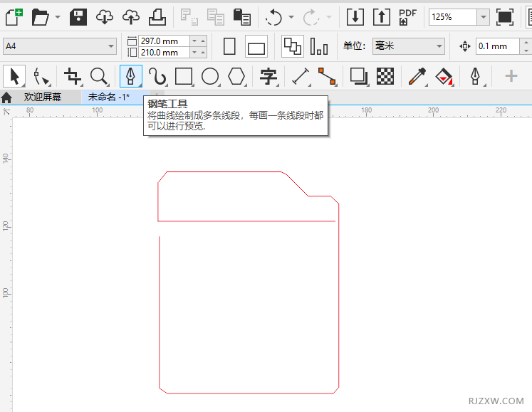Select the Interactive fill bucket tool
Image resolution: width=532 pixels, height=412 pixels.
444,76
